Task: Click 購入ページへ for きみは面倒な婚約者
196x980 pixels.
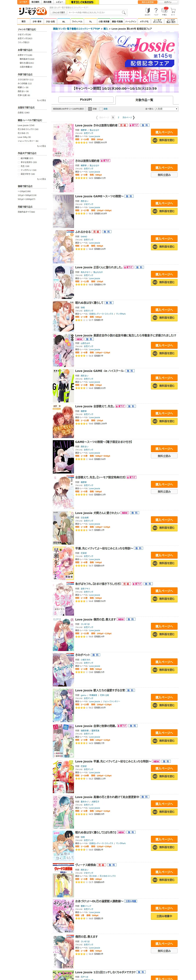Action: tap(164, 168)
